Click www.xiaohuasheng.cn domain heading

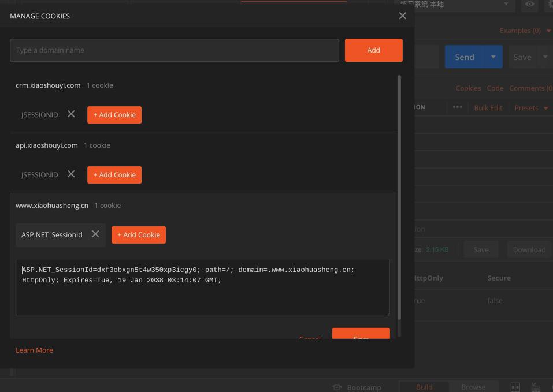click(x=52, y=206)
